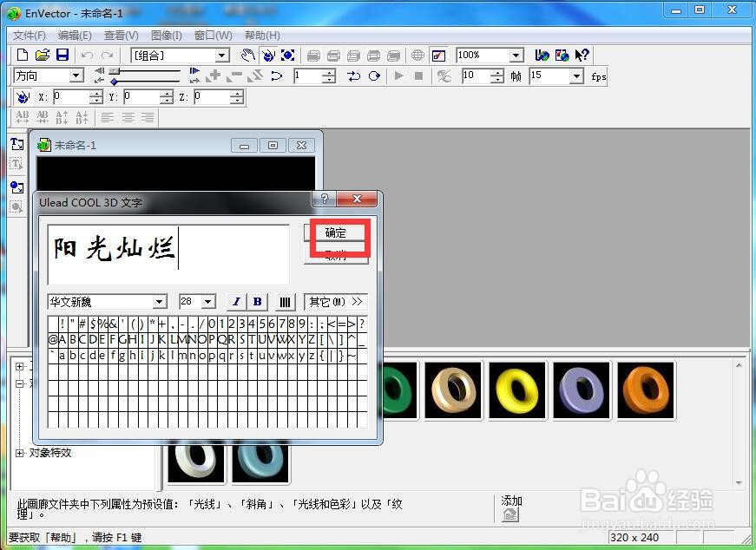Pick the orange ring preset thumbnail

coord(646,390)
